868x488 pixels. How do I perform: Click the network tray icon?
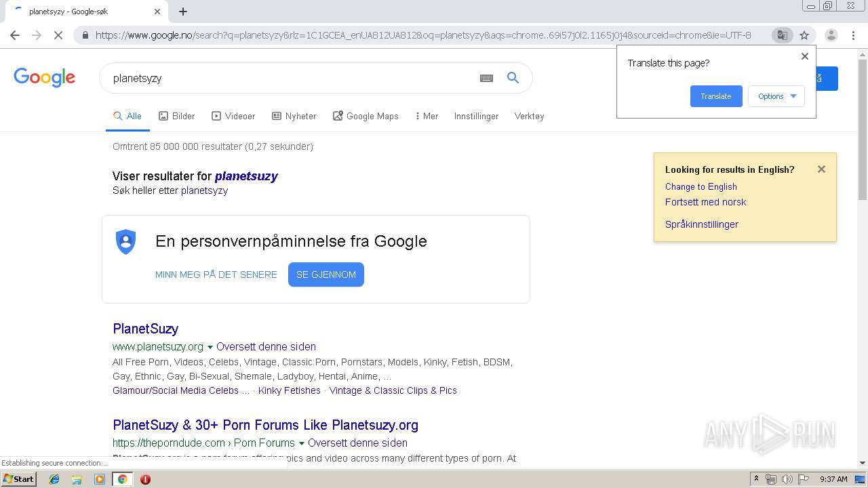[x=771, y=479]
